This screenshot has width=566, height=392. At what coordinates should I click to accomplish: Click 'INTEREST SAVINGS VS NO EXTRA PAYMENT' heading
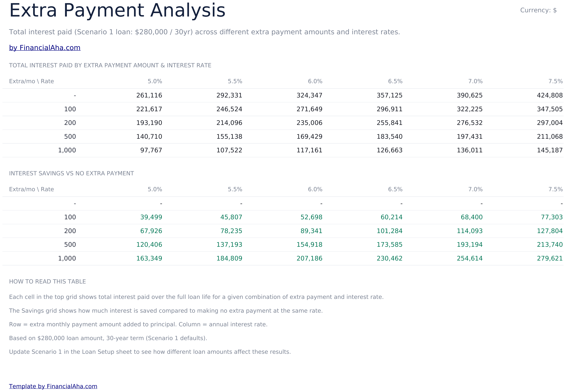pyautogui.click(x=72, y=173)
